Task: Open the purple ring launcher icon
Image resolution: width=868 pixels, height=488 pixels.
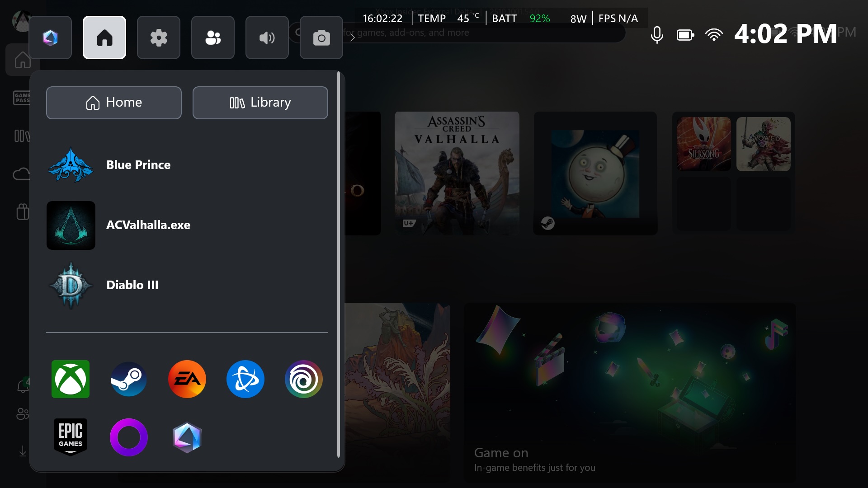Action: pyautogui.click(x=129, y=437)
